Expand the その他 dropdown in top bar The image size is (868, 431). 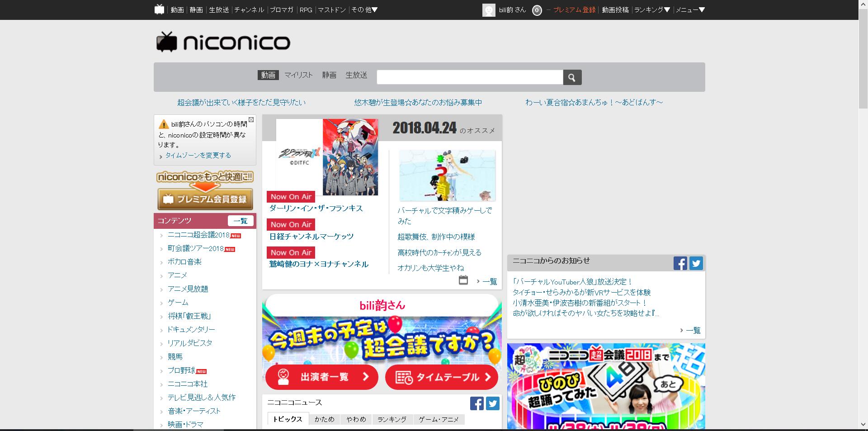point(364,10)
